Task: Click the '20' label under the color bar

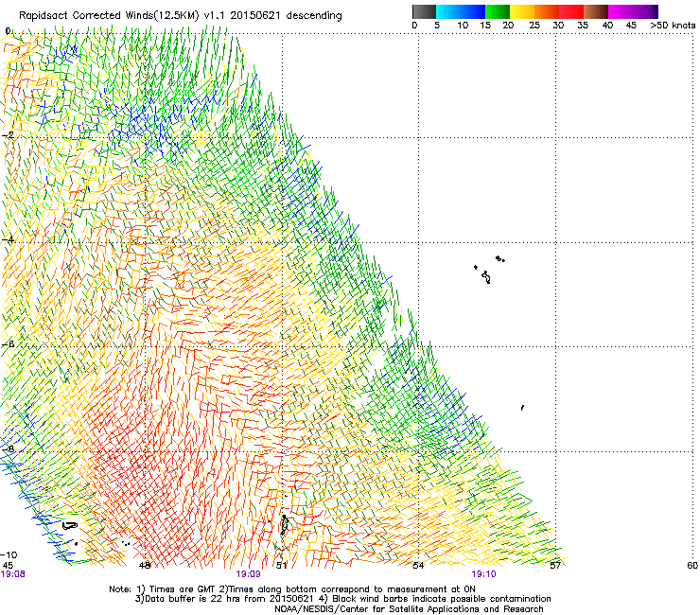Action: [508, 26]
